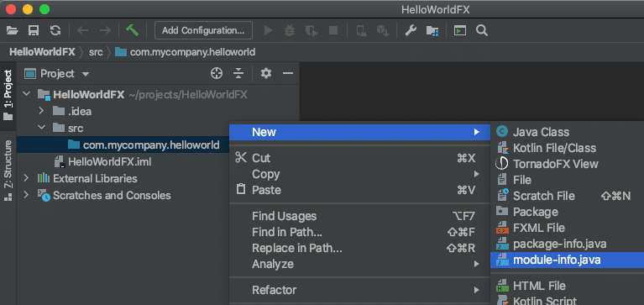Select the src folder row

coord(123,128)
